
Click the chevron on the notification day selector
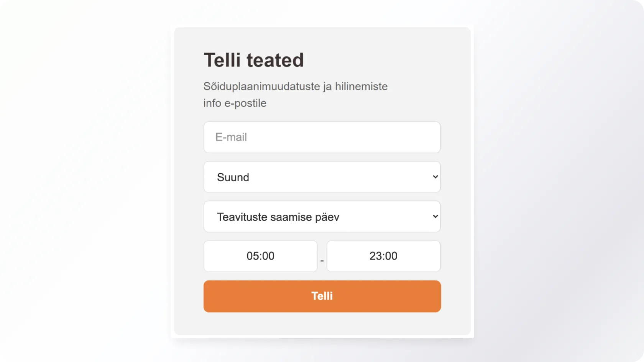click(435, 216)
